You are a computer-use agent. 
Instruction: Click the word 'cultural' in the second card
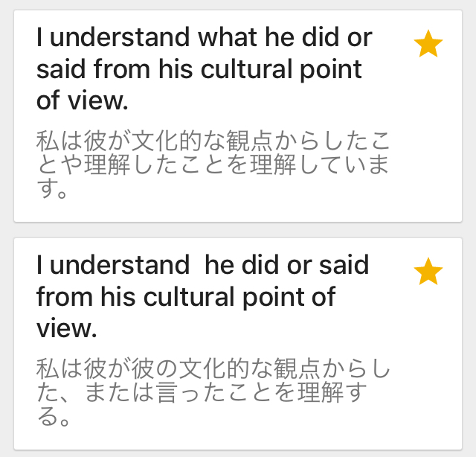click(x=193, y=296)
